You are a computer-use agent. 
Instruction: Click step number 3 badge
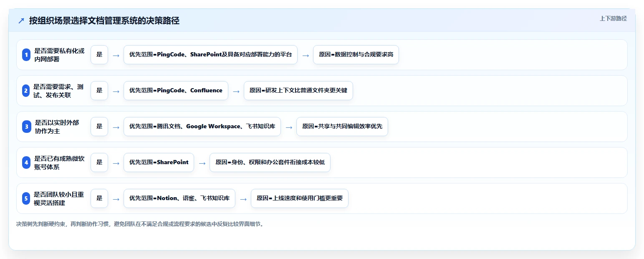point(27,127)
